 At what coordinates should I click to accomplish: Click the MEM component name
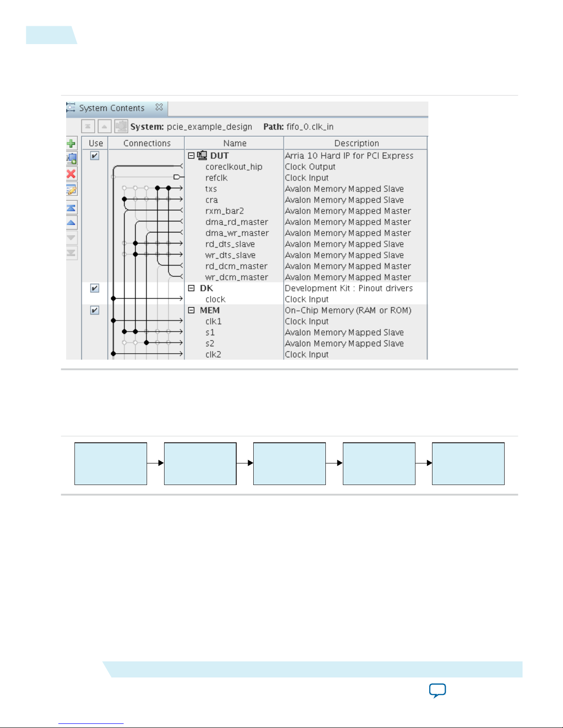[x=210, y=310]
